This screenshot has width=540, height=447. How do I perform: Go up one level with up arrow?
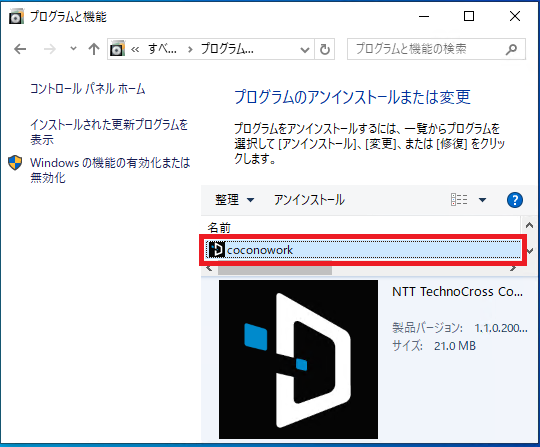94,49
